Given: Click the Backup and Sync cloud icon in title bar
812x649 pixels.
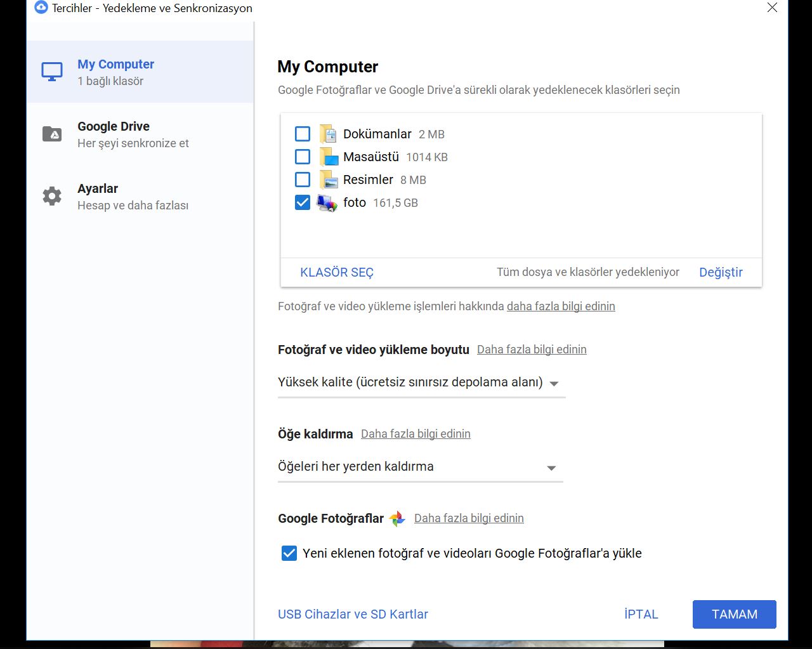Looking at the screenshot, I should pos(41,8).
